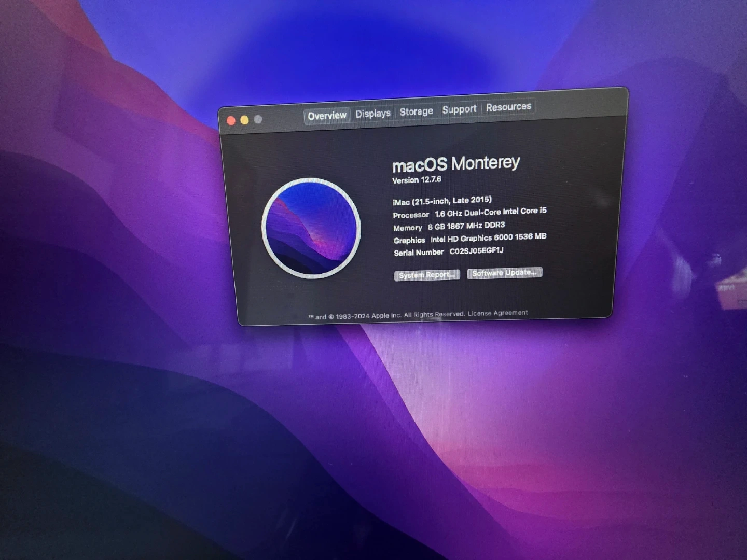Screen dimensions: 747x560
Task: Click the macOS Monterey circular logo
Action: pyautogui.click(x=311, y=228)
